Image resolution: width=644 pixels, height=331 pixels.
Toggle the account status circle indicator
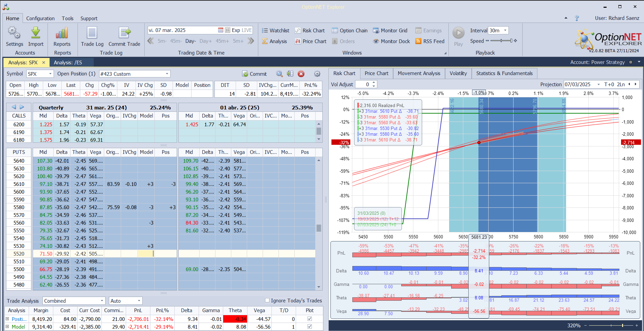click(631, 62)
